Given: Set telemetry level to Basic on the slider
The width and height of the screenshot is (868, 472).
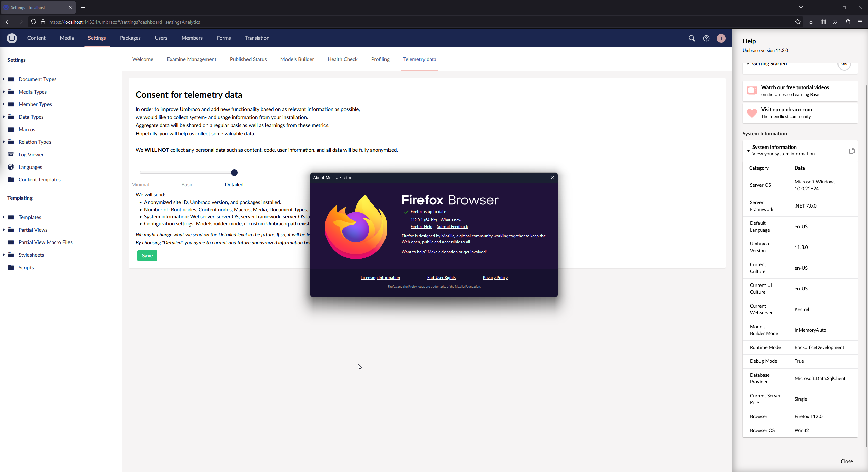Looking at the screenshot, I should click(187, 172).
